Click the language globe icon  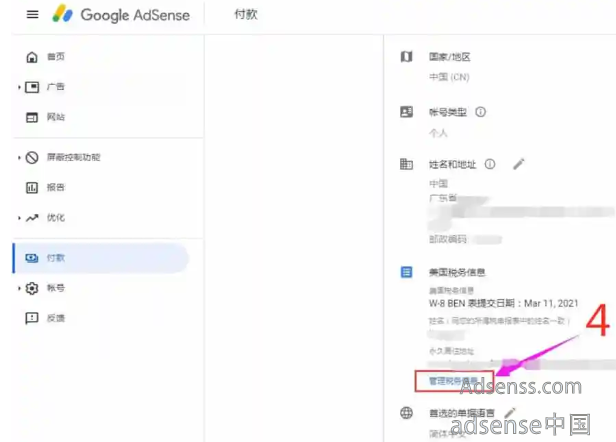pos(406,413)
